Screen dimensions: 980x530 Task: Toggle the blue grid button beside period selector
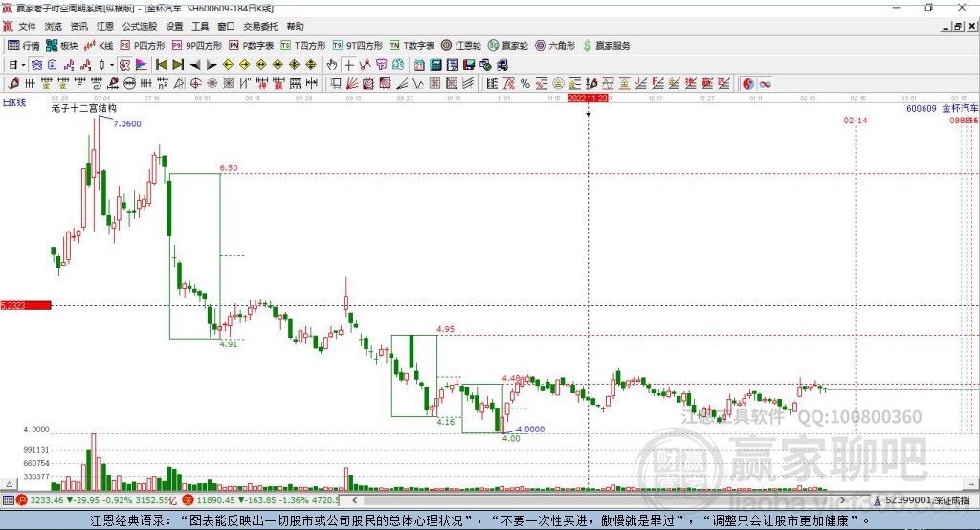click(36, 65)
